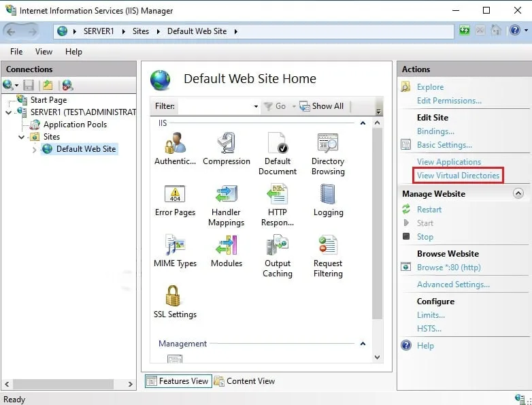Click inside the Filter input field
Image resolution: width=532 pixels, height=405 pixels.
click(215, 106)
